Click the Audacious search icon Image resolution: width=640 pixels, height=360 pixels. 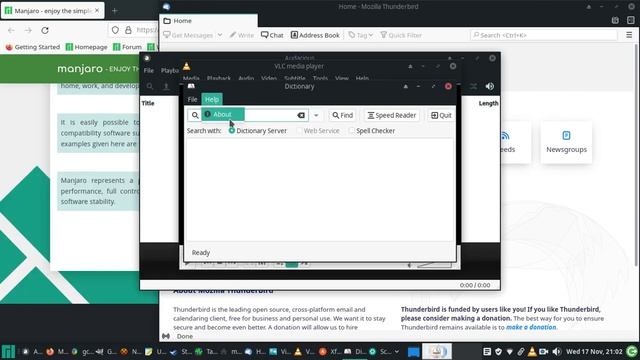(x=150, y=87)
